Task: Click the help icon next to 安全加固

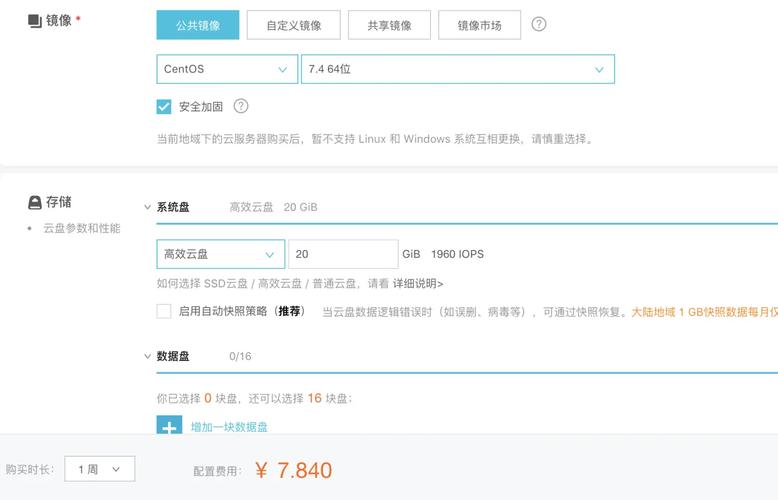Action: tap(241, 106)
